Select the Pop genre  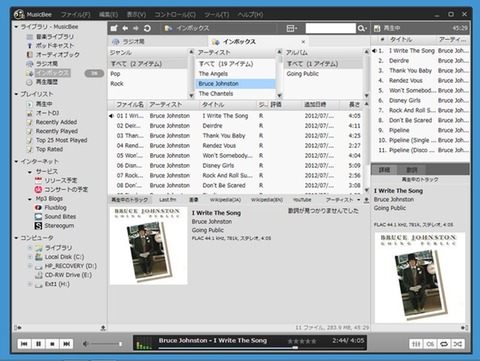pyautogui.click(x=148, y=74)
